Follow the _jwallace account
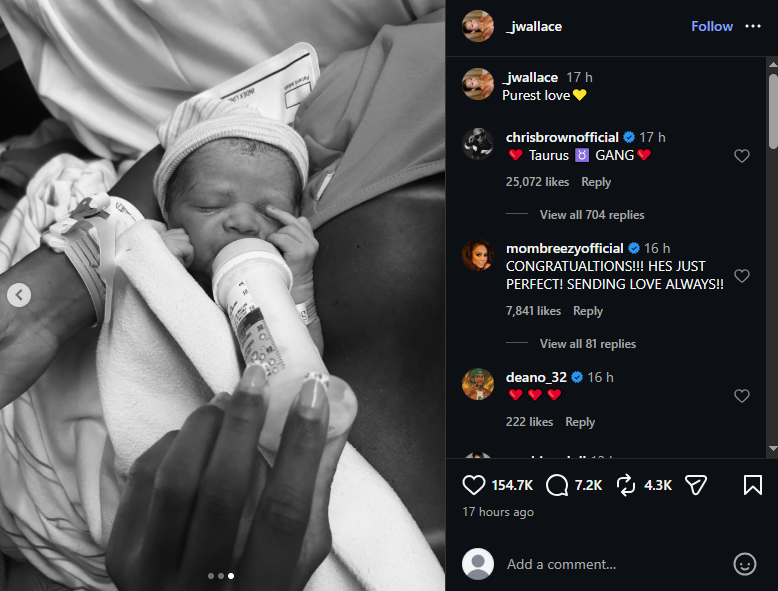 click(x=712, y=27)
